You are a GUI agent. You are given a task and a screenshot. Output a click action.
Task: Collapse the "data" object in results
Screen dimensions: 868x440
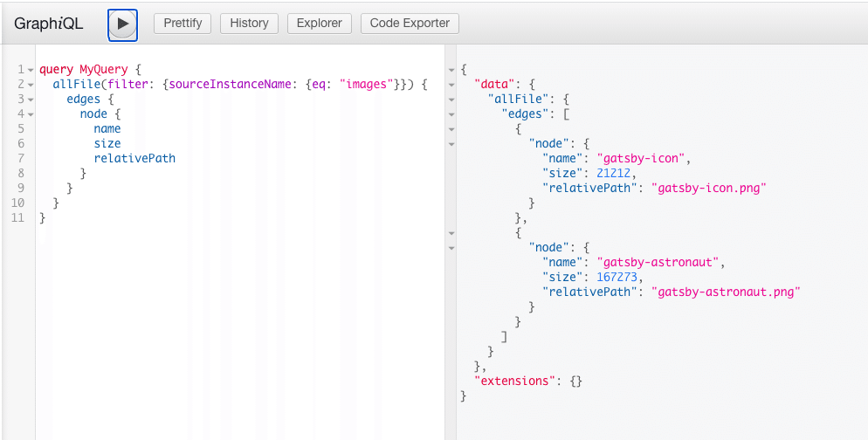point(451,85)
